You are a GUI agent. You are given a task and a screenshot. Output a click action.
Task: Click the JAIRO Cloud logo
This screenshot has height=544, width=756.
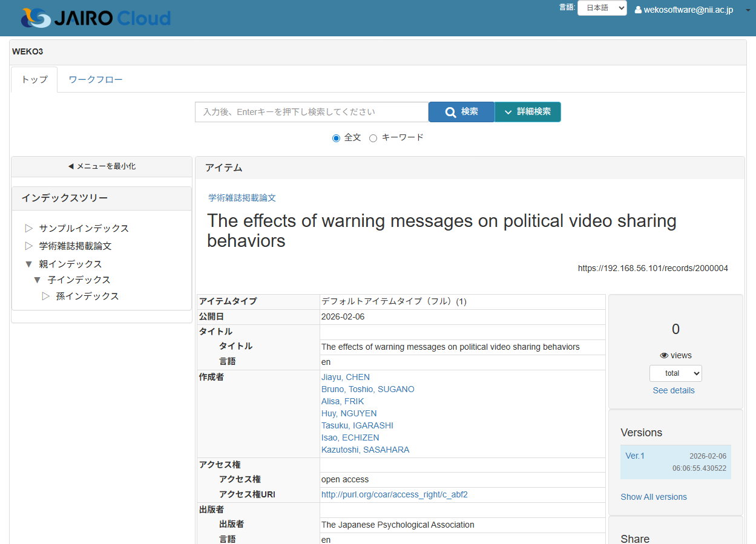(96, 18)
